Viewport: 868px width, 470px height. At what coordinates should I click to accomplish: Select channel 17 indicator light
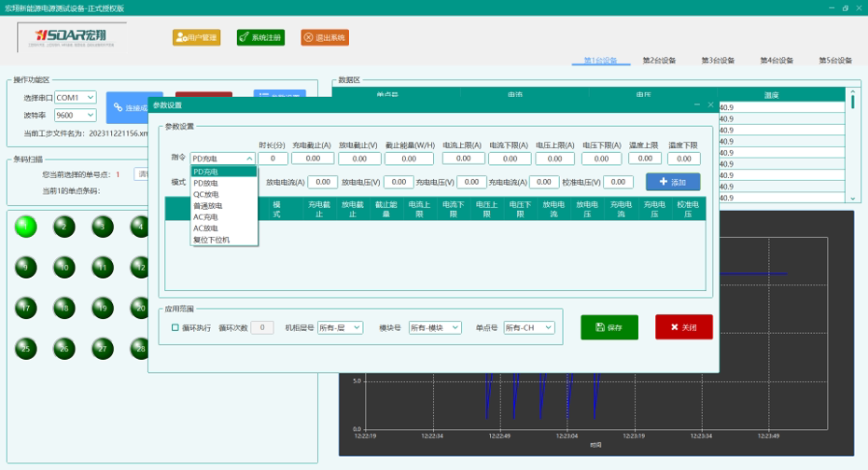pyautogui.click(x=25, y=308)
